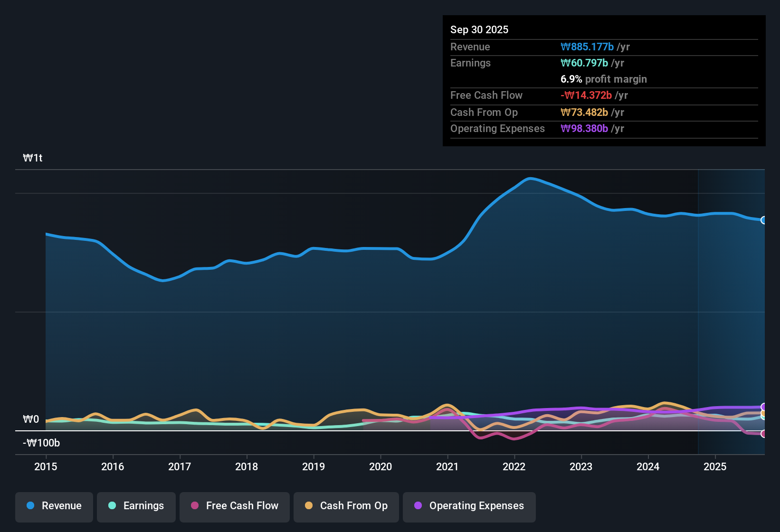Click the teal Earnings legend dot

click(112, 506)
